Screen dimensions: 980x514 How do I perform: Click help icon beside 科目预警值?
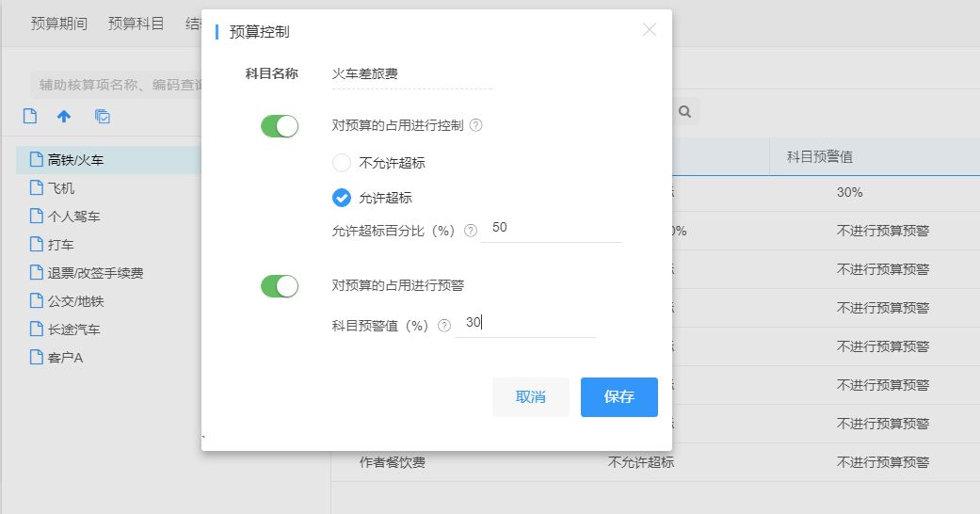444,326
